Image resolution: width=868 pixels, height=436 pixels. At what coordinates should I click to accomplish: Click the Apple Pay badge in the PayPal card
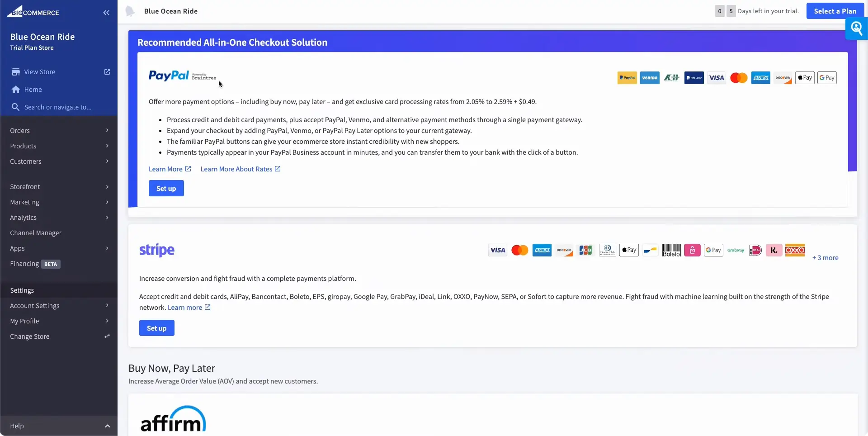pyautogui.click(x=805, y=78)
